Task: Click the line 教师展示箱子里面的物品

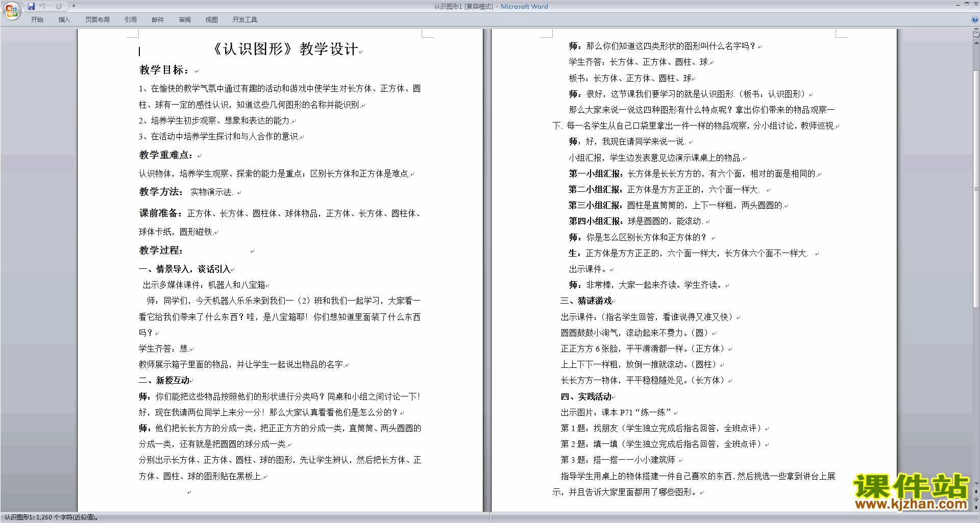Action: (241, 364)
